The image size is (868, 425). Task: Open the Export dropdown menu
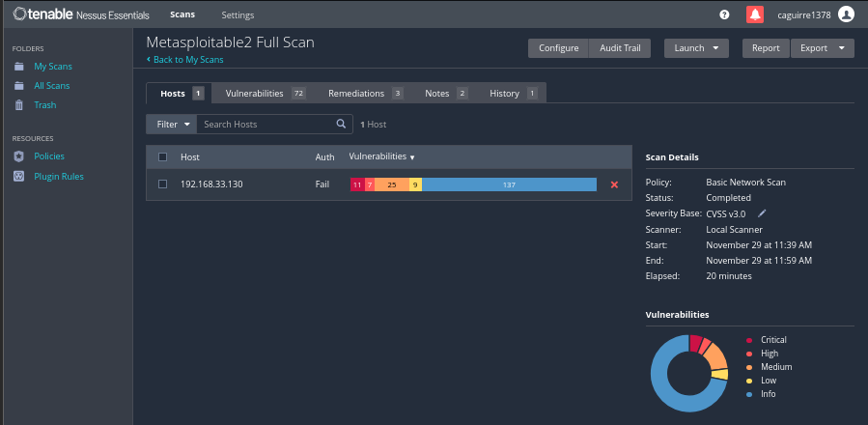(822, 48)
